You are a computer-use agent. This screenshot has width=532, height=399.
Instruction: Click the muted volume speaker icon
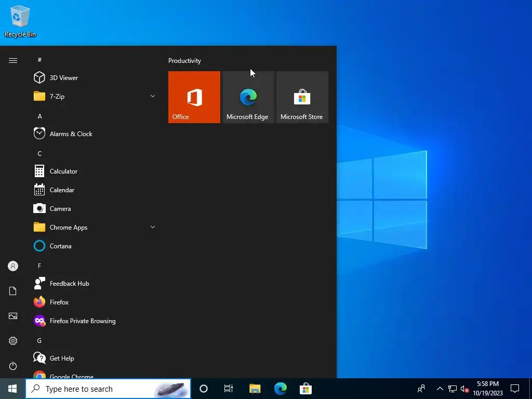click(x=464, y=389)
